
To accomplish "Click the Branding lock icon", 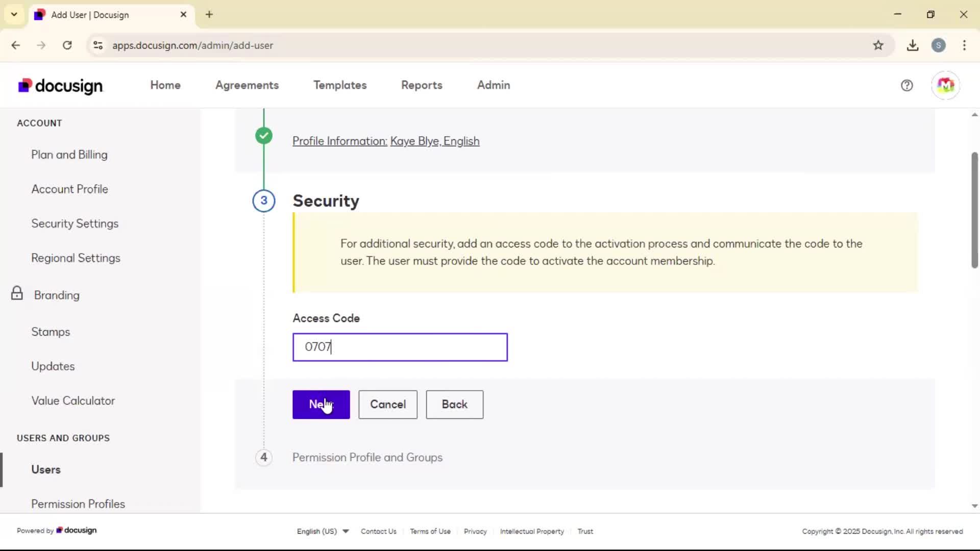I will point(17,293).
